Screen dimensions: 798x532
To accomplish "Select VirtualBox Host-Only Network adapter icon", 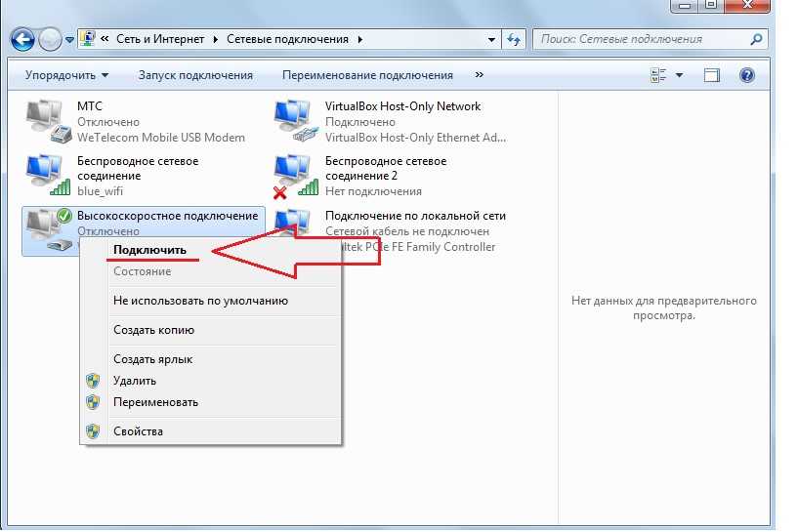I will click(x=297, y=121).
